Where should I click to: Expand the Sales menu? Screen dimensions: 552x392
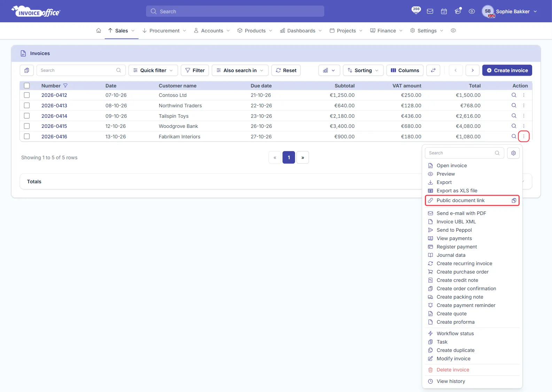(122, 31)
